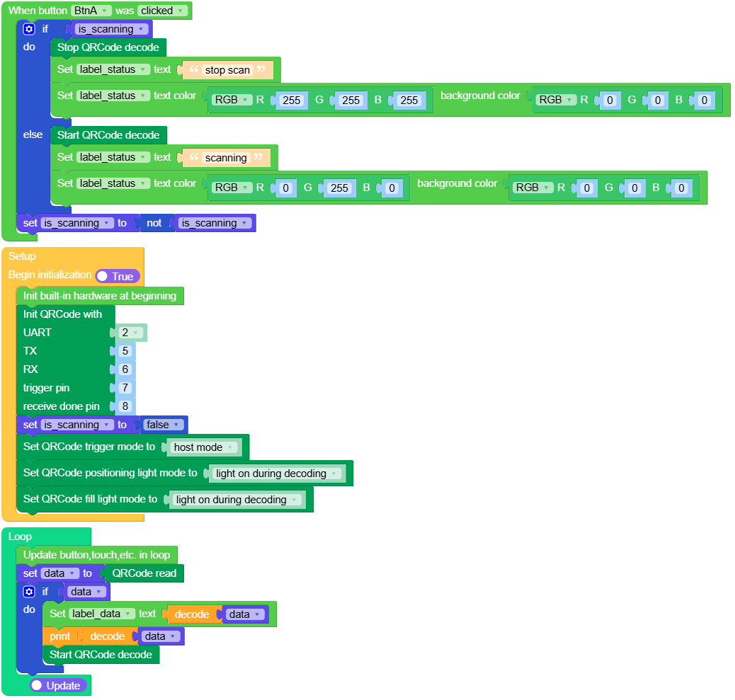Select the print block in Loop
The width and height of the screenshot is (735, 700).
tap(59, 636)
